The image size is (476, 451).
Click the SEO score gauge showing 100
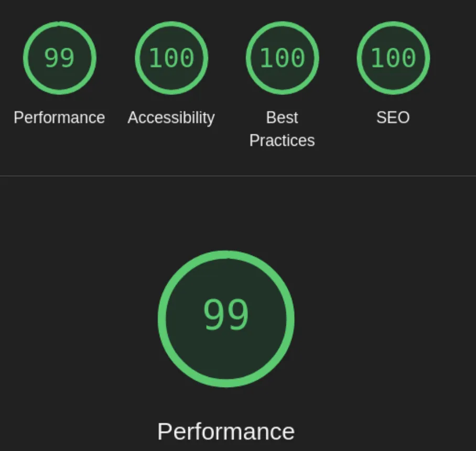[x=393, y=58]
